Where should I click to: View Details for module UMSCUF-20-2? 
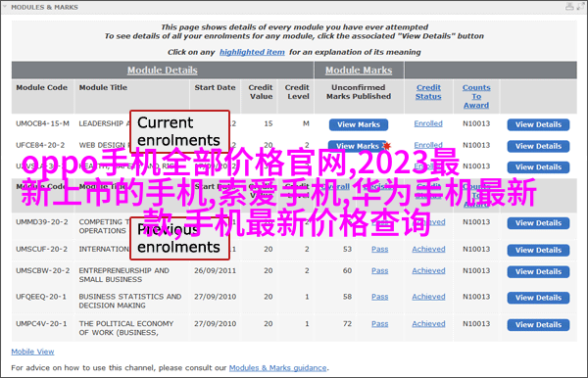coord(538,250)
